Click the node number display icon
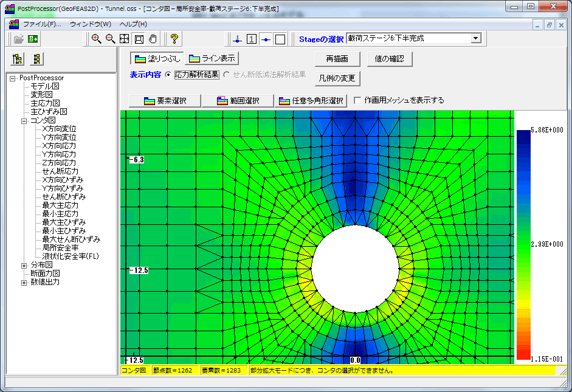This screenshot has width=572, height=392. [238, 39]
